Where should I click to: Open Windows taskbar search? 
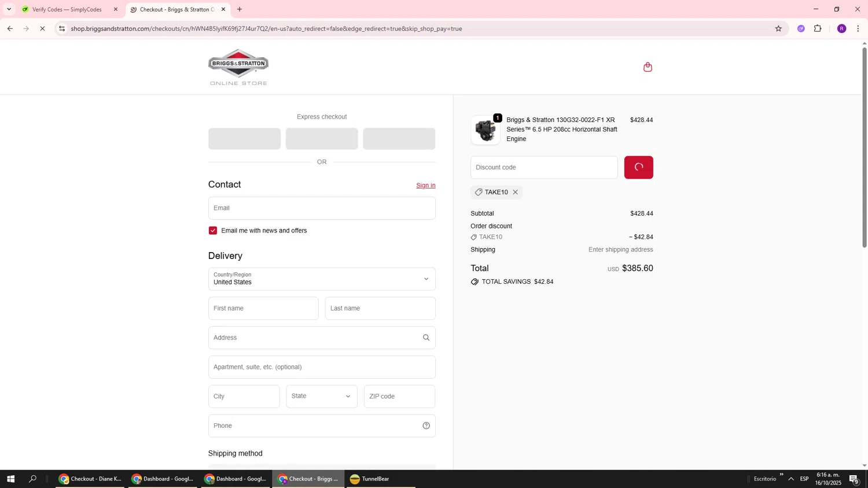click(32, 479)
